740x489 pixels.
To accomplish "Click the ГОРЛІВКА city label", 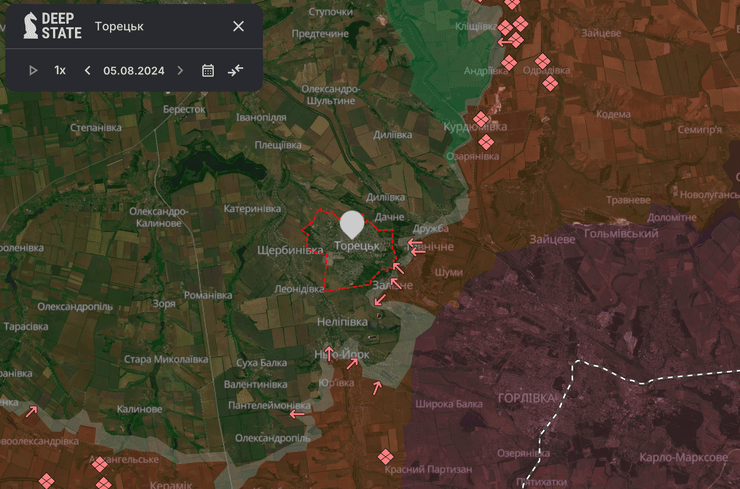I will pos(525,398).
